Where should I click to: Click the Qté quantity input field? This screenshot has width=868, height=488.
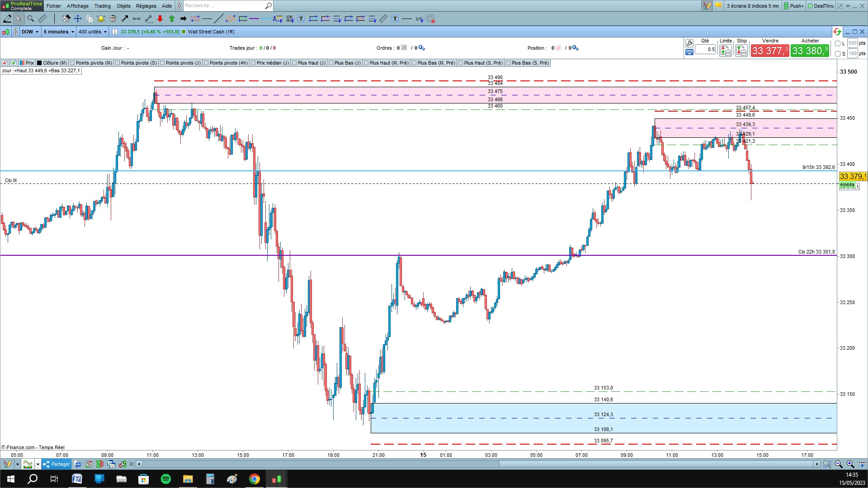pyautogui.click(x=705, y=50)
